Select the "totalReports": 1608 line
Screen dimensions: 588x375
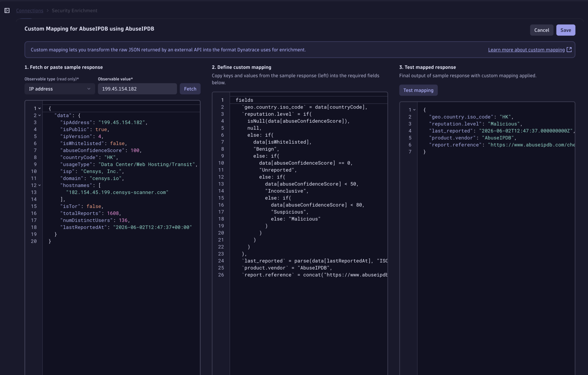90,213
